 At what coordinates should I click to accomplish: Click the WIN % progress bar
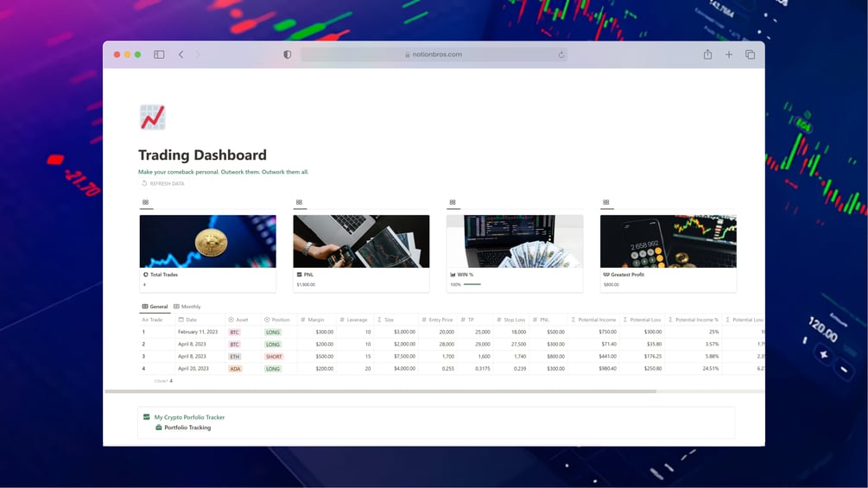[x=472, y=284]
